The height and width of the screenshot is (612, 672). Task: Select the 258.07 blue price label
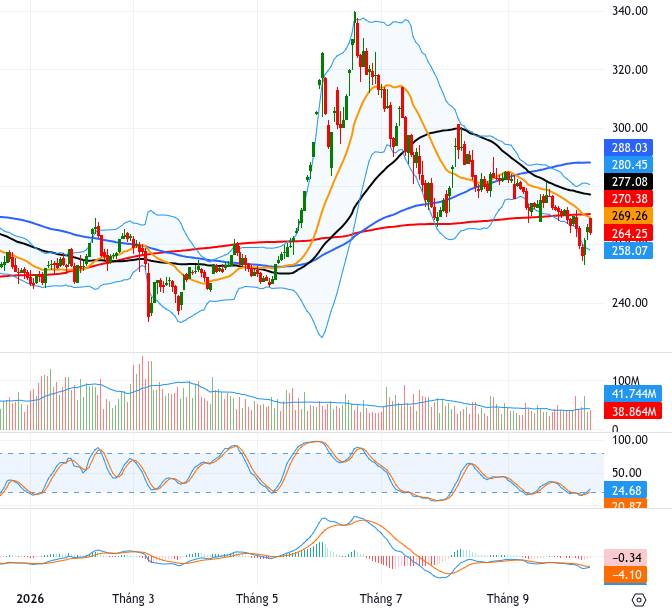628,250
